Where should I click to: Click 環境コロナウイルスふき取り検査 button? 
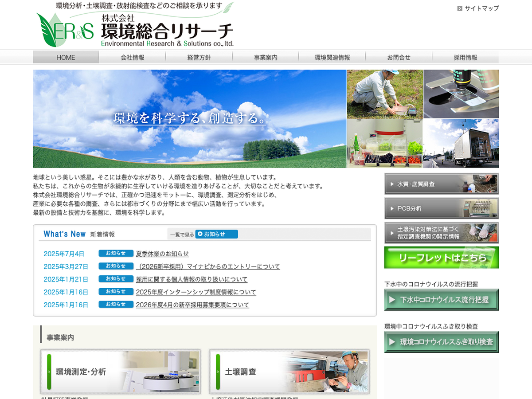pyautogui.click(x=441, y=342)
